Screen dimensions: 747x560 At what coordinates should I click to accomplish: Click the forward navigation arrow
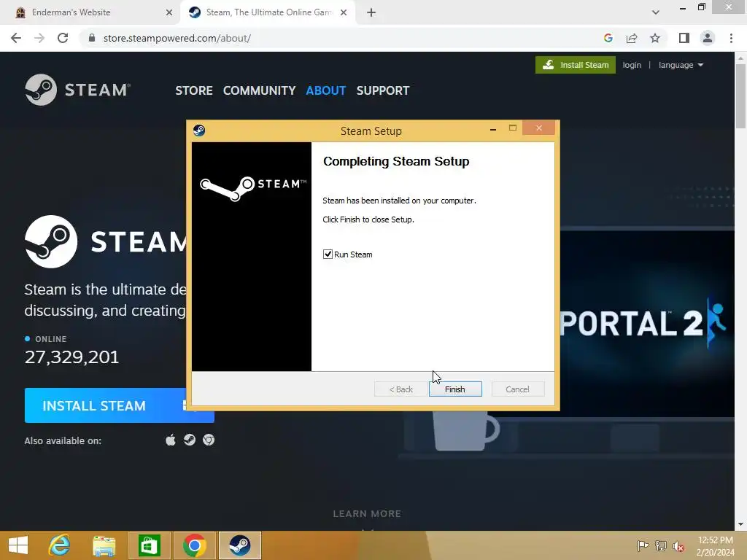[39, 38]
